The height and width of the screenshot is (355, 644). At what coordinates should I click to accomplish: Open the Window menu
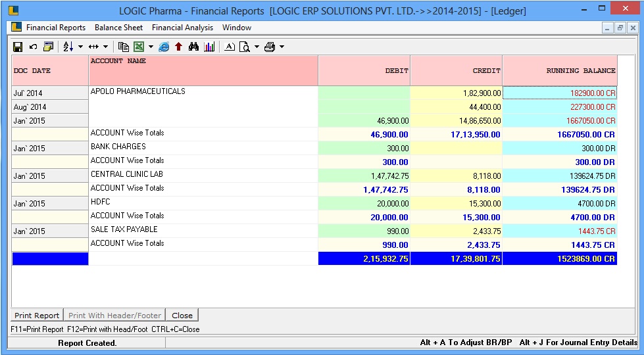[237, 28]
